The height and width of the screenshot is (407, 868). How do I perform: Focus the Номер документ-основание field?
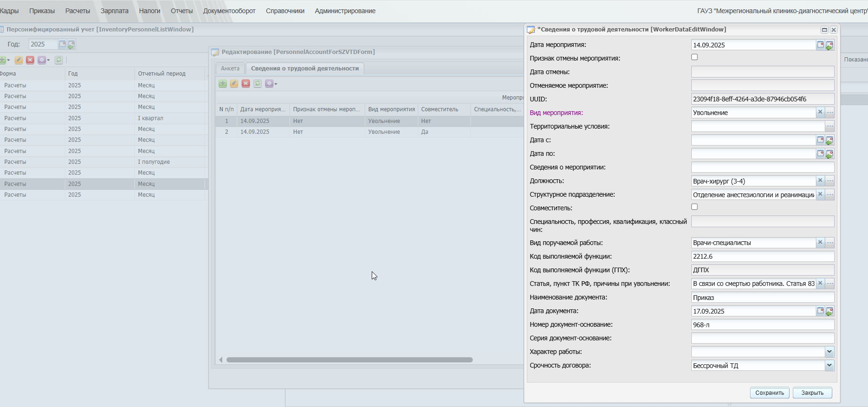[x=763, y=324]
